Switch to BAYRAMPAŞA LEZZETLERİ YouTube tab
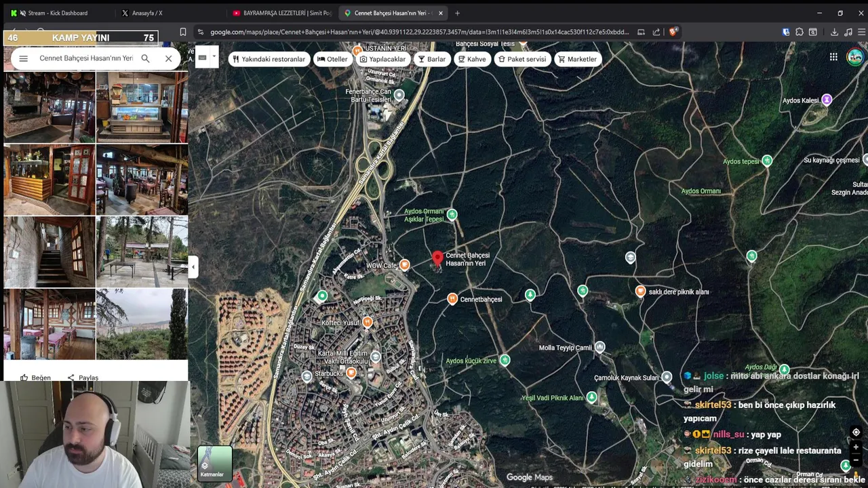The width and height of the screenshot is (868, 488). [281, 13]
